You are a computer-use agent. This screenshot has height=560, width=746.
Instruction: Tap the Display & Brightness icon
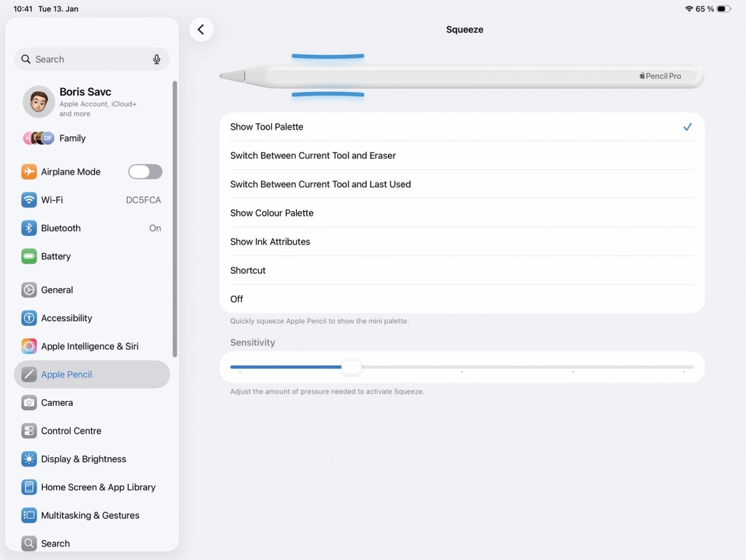pyautogui.click(x=29, y=459)
